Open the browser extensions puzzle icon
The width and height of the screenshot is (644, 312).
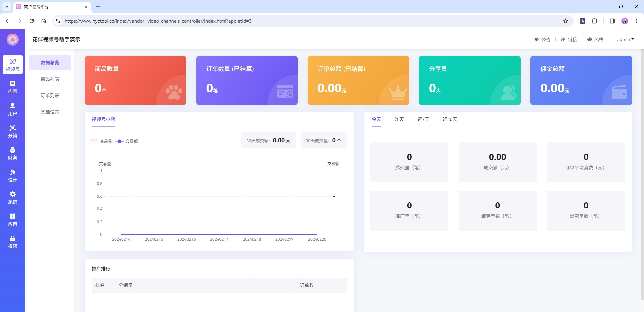594,21
